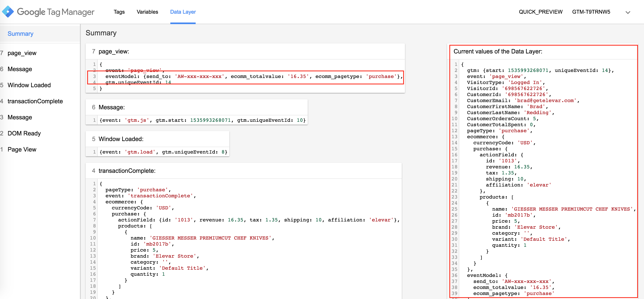Click QUICK_PREVIEW label in header
Screen dimensions: 644x299
541,12
